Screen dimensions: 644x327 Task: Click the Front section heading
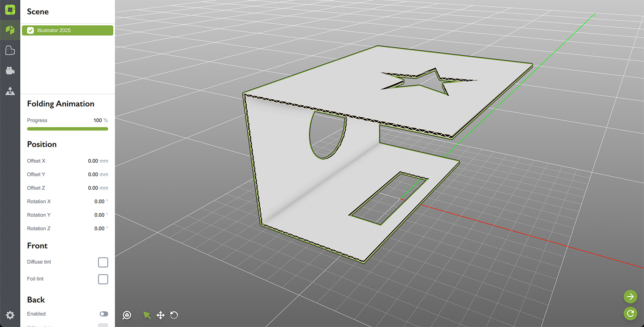[x=37, y=245]
